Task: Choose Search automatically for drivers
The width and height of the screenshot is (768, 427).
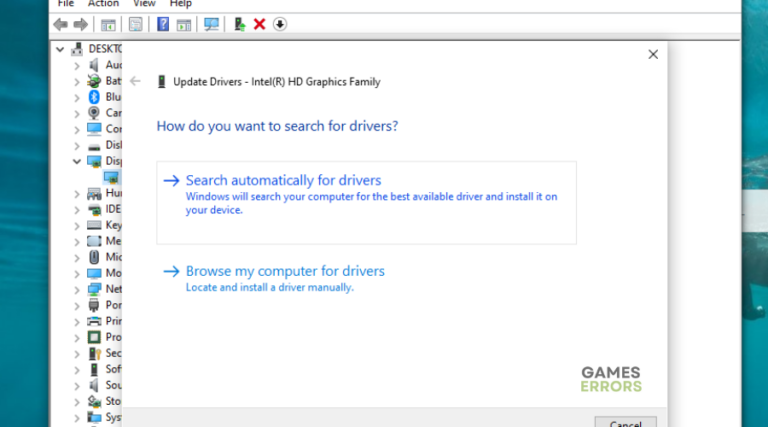Action: click(x=283, y=181)
